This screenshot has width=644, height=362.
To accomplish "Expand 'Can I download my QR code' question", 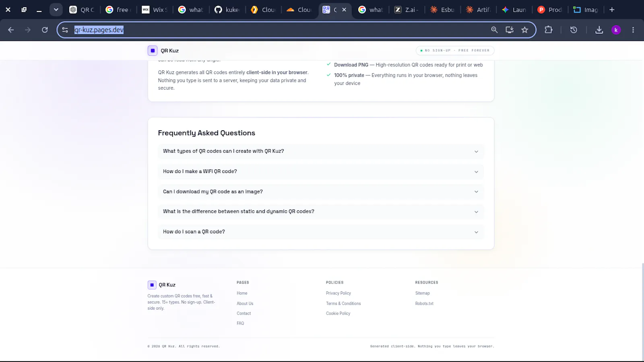I will click(321, 191).
